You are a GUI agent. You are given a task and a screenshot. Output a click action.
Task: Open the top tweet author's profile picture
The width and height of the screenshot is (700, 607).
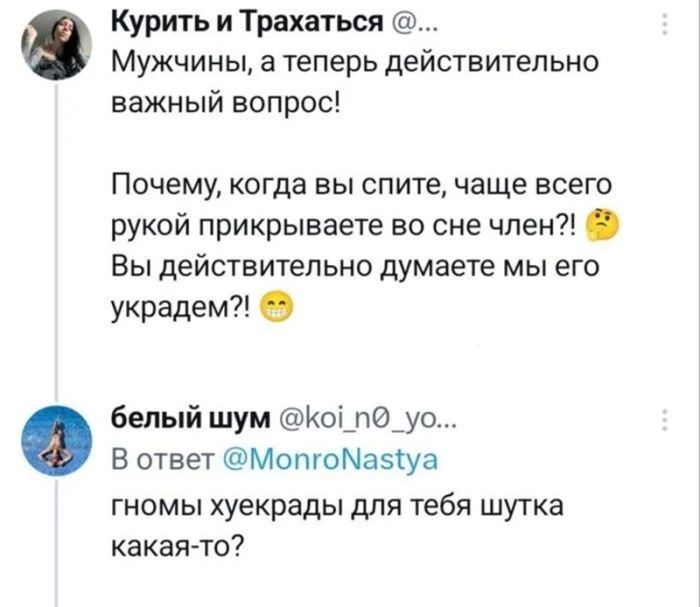point(55,45)
